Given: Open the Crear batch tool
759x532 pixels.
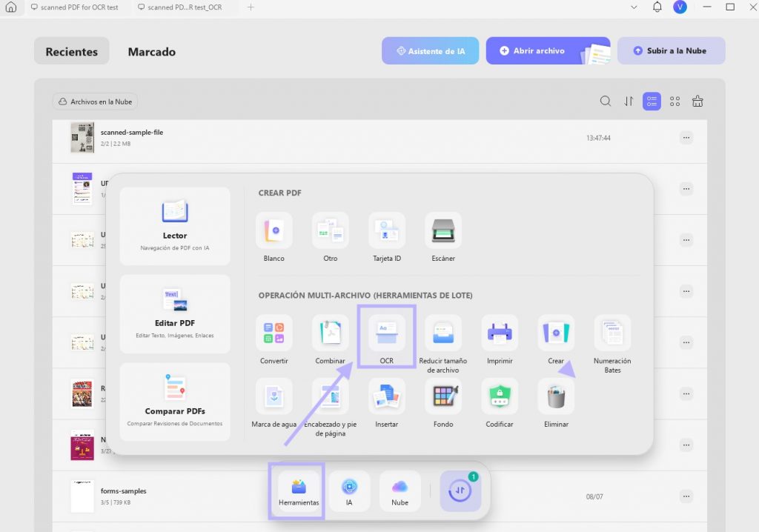Looking at the screenshot, I should (556, 333).
